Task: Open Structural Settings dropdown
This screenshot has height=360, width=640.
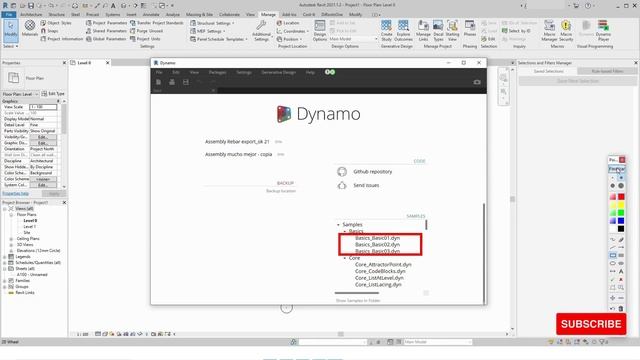Action: 213,23
